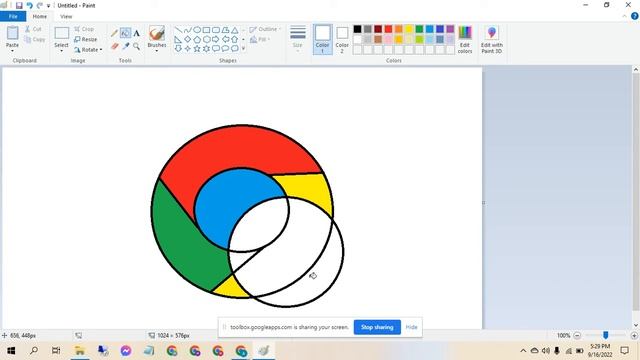Image resolution: width=640 pixels, height=360 pixels.
Task: Select the Pencil tool
Action: [114, 33]
